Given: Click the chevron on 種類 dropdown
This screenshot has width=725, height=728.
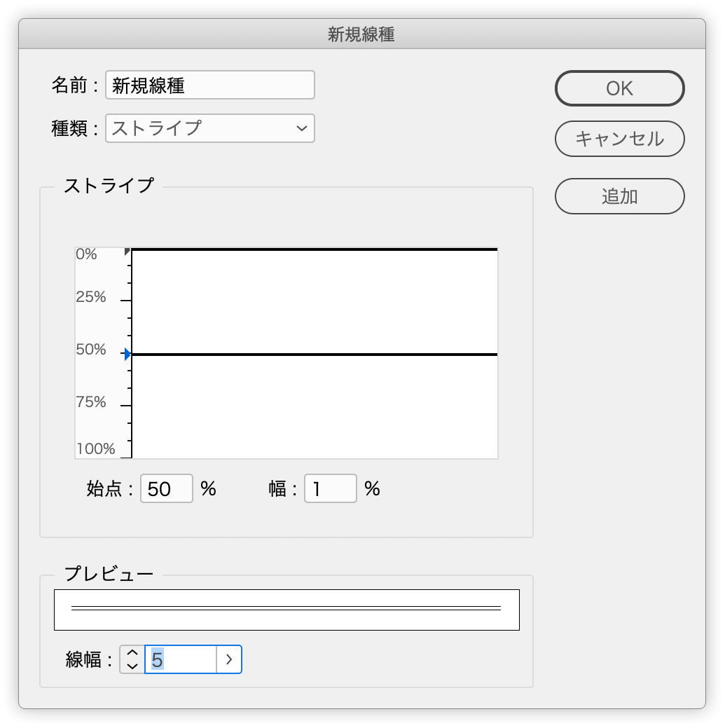Looking at the screenshot, I should pos(302,128).
